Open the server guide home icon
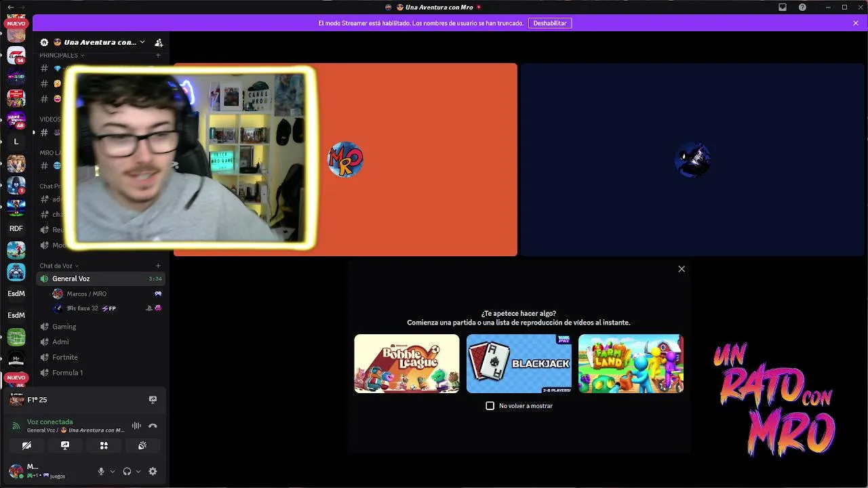The width and height of the screenshot is (868, 488). pyautogui.click(x=44, y=42)
